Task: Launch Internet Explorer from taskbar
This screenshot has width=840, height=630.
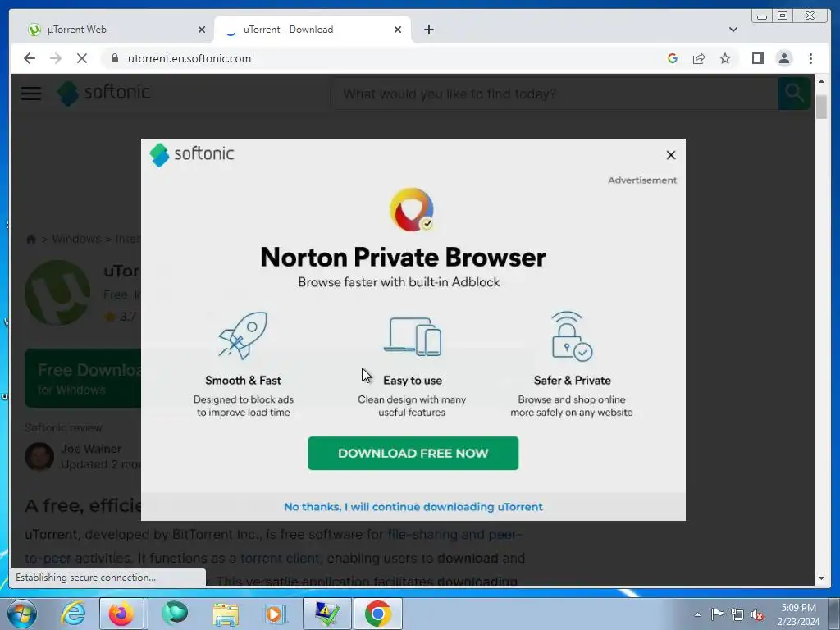Action: tap(73, 614)
